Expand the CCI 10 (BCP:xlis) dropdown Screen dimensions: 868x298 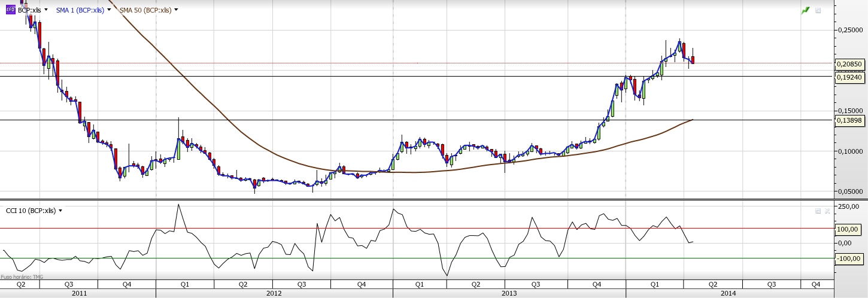60,211
